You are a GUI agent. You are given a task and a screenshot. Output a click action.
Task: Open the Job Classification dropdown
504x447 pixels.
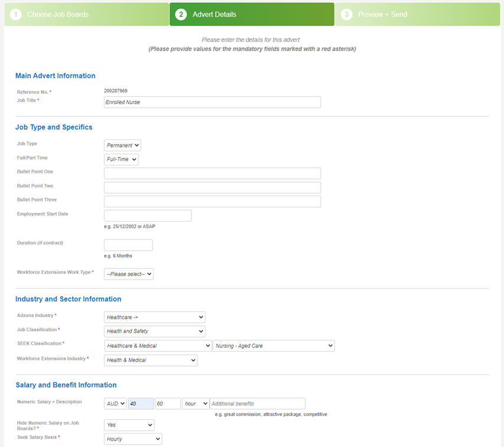[x=155, y=332]
